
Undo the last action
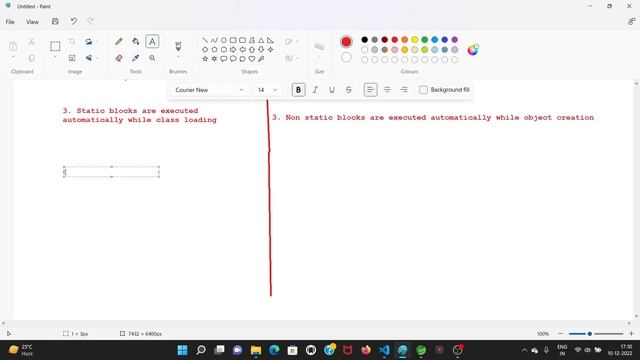(73, 22)
